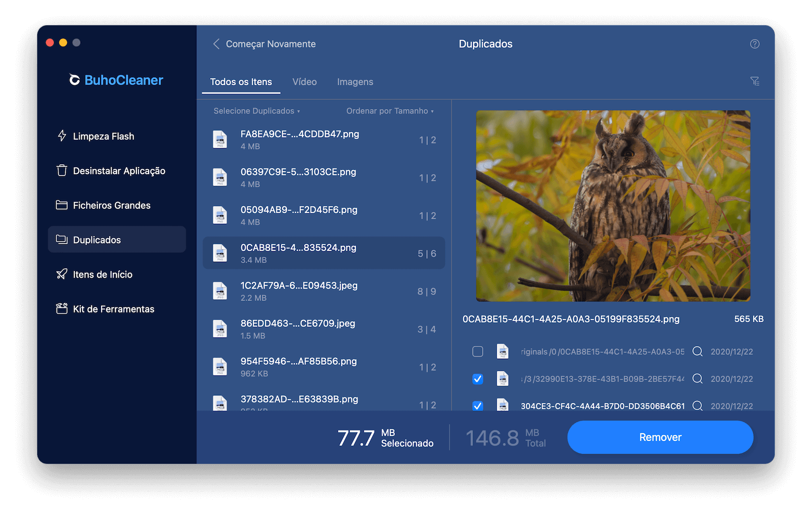The width and height of the screenshot is (812, 513).
Task: Select the 86EDD463-...CE6709.jpeg row
Action: point(324,329)
